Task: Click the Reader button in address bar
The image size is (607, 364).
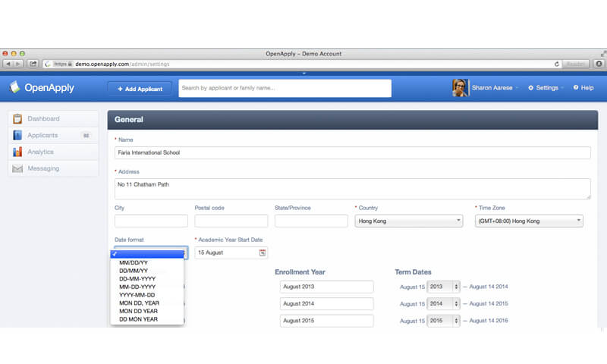Action: [575, 64]
